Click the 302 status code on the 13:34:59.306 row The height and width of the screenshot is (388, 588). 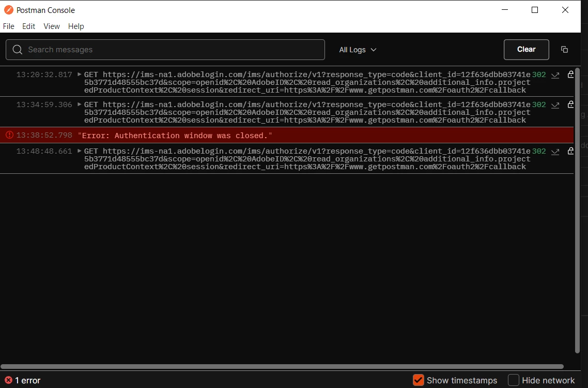tap(539, 105)
